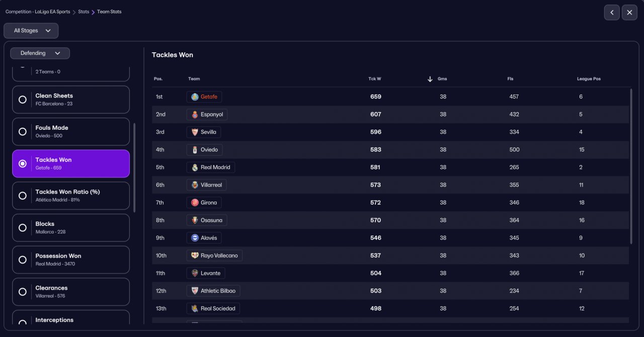Click the Athletic Bilbao badge icon
Viewport: 644px width, 337px height.
[x=195, y=291]
